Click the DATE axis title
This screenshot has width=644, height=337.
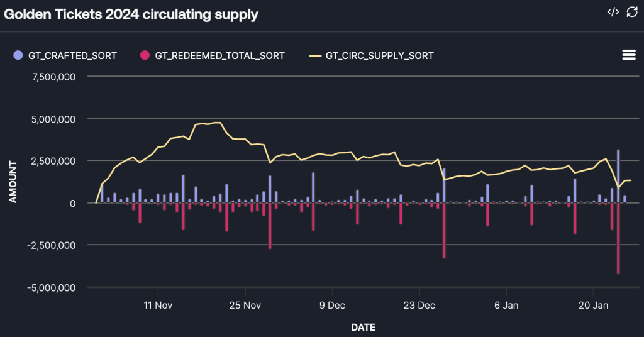363,327
